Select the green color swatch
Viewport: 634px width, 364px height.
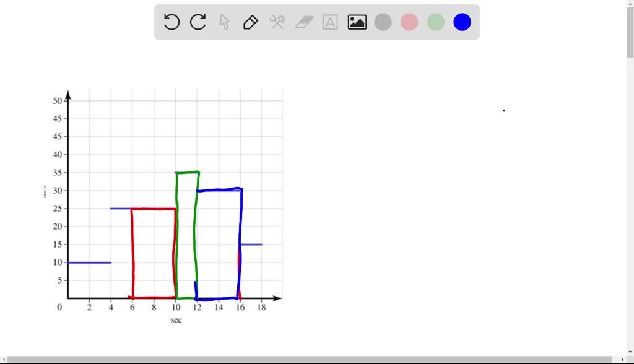[x=435, y=22]
